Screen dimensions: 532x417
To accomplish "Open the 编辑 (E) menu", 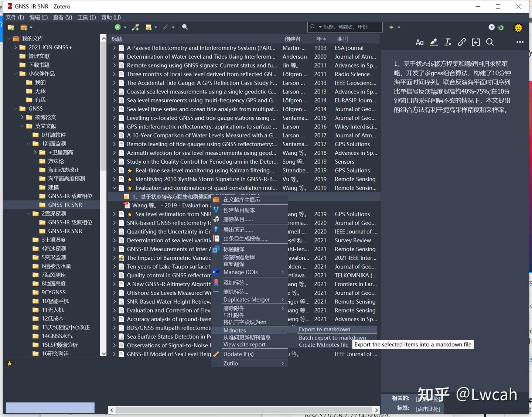I will 38,17.
